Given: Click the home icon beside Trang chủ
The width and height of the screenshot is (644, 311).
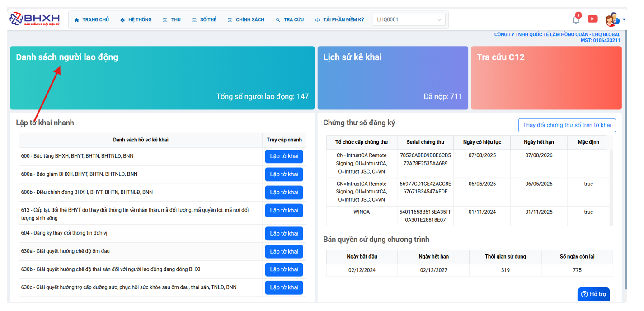Looking at the screenshot, I should [77, 20].
